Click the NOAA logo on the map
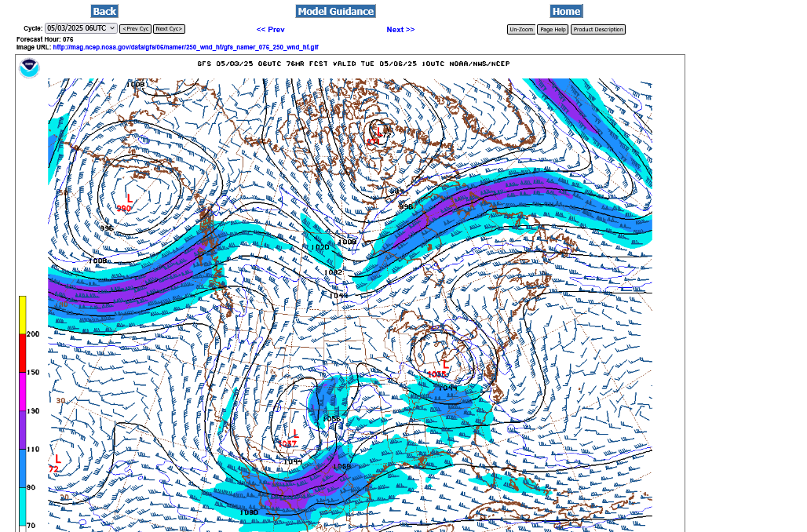807x532 pixels. coord(29,67)
